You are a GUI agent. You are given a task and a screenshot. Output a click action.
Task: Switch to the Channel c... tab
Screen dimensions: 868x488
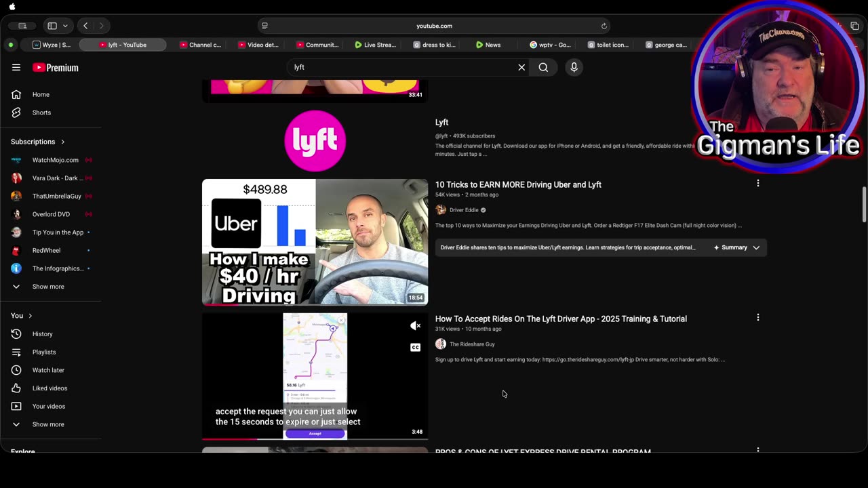coord(200,45)
